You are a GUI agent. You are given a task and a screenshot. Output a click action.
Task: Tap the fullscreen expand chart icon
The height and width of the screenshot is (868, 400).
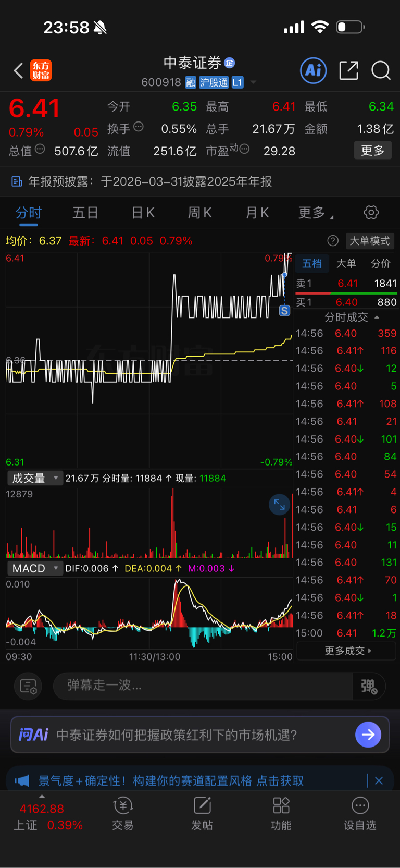pos(280,505)
